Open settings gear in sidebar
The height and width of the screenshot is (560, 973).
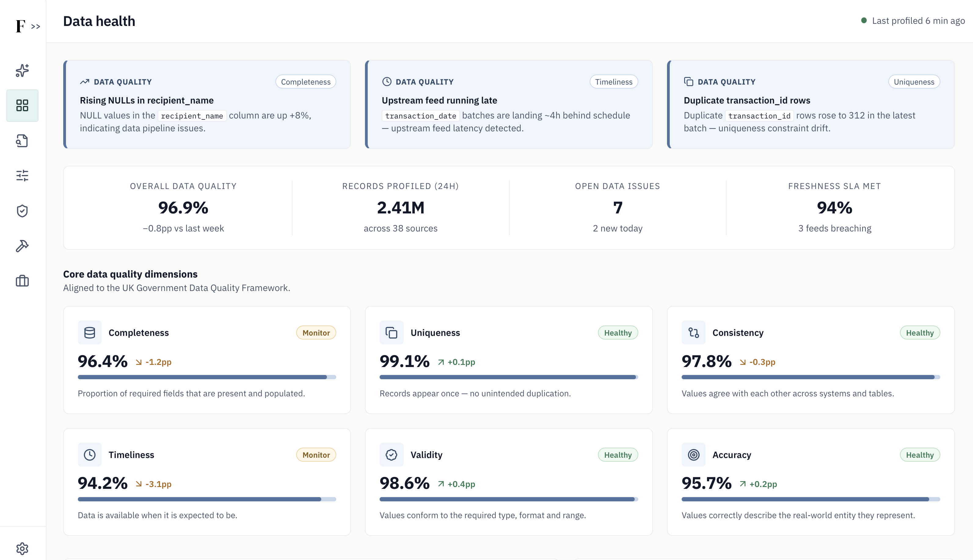[x=22, y=548]
